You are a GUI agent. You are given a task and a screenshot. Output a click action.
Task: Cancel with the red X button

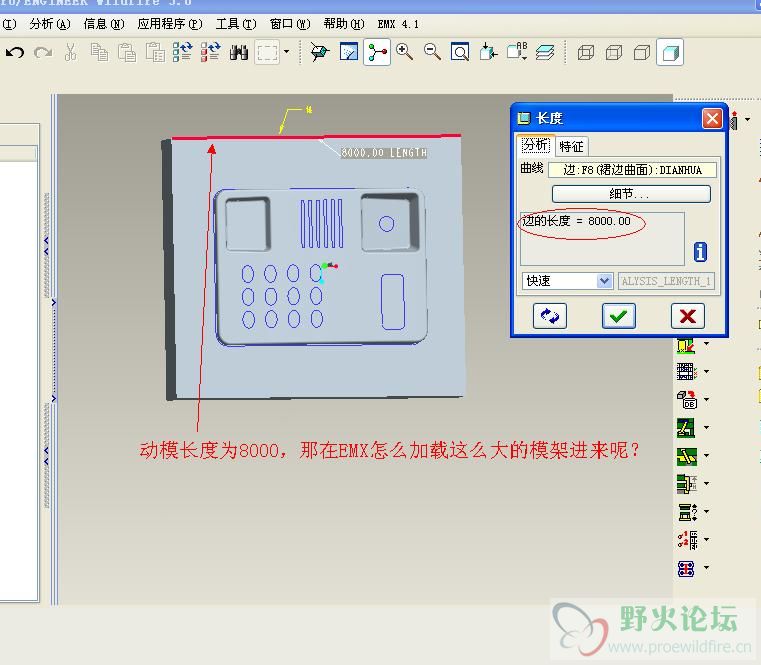(687, 316)
